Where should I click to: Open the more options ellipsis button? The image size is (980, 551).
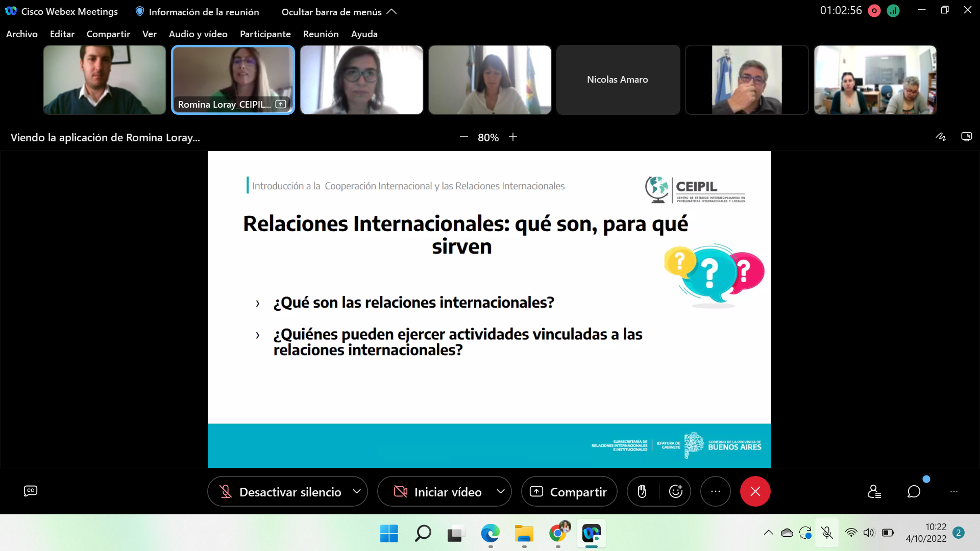716,491
